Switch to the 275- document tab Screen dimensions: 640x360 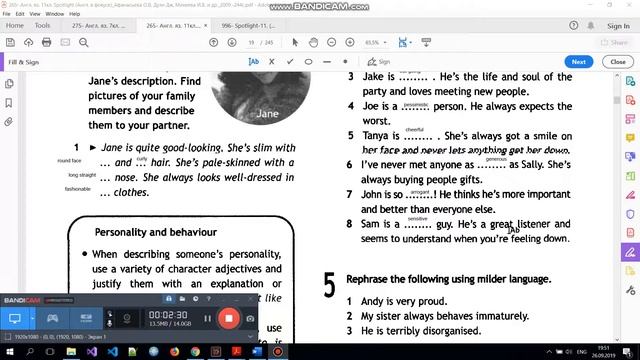point(99,25)
